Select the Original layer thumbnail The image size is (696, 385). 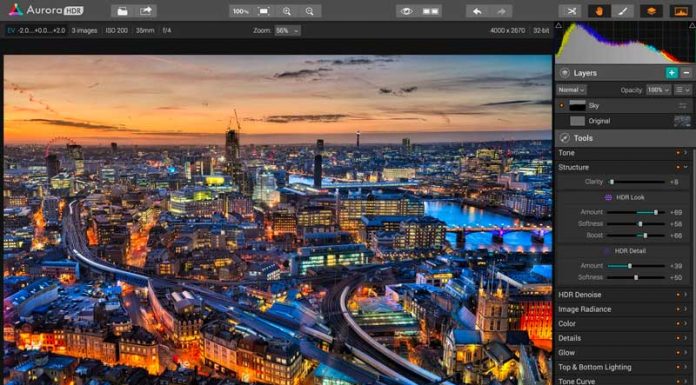click(577, 121)
